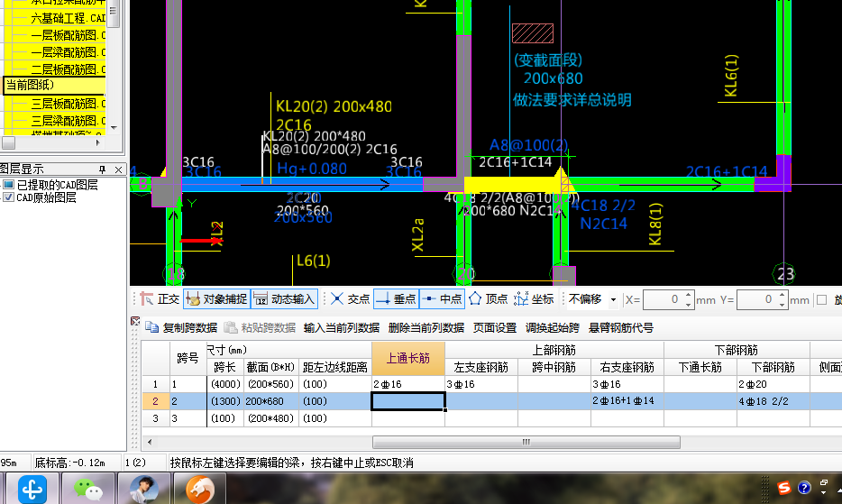Toggle CAD原始图层 checkbox

(x=9, y=197)
